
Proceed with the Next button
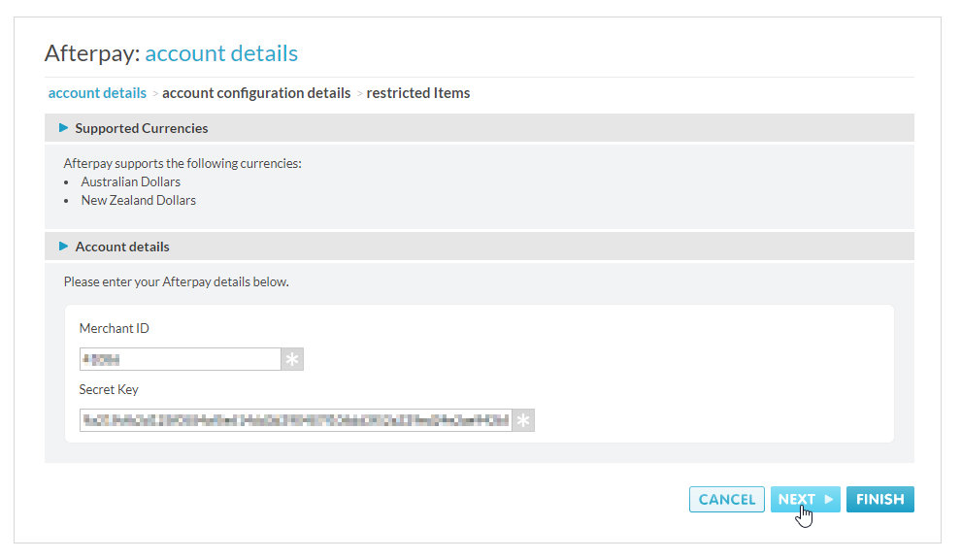(798, 500)
